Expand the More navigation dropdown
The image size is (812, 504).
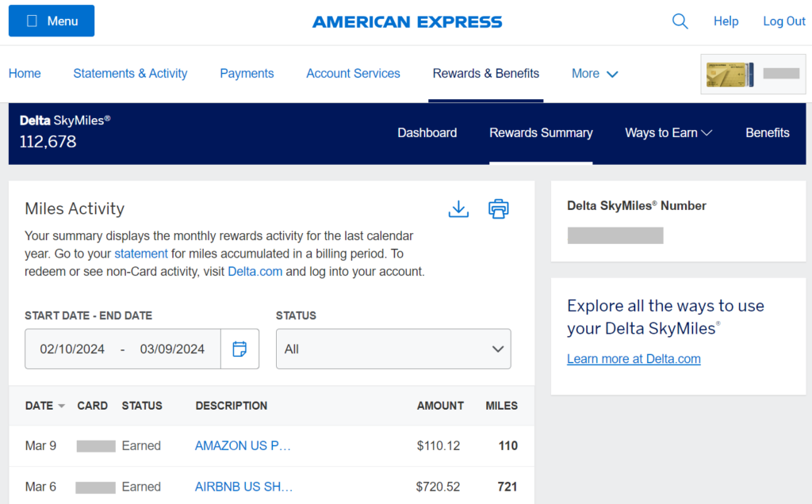pyautogui.click(x=594, y=73)
